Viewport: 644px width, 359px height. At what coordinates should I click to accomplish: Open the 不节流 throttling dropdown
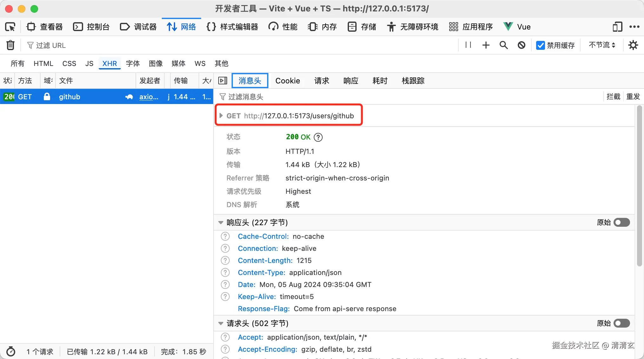click(x=601, y=45)
